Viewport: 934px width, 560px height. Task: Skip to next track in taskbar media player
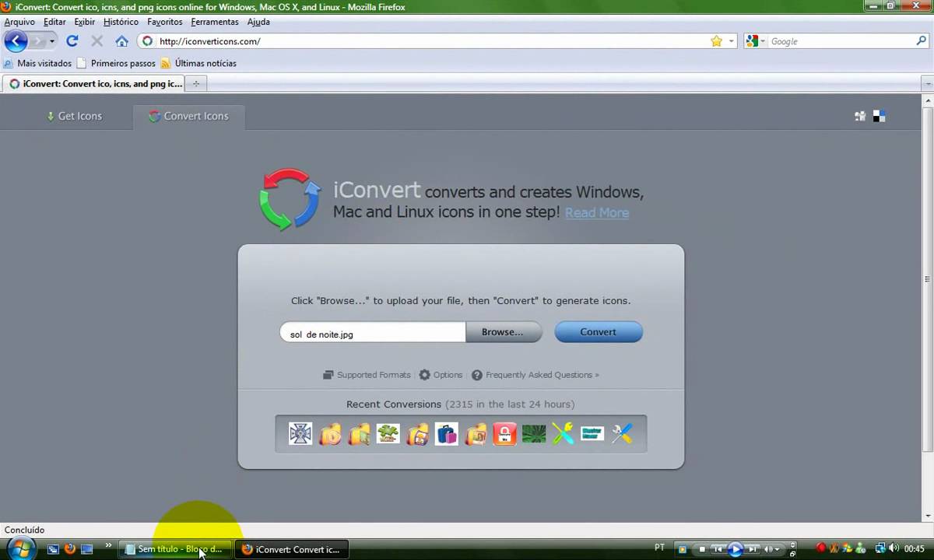(752, 549)
